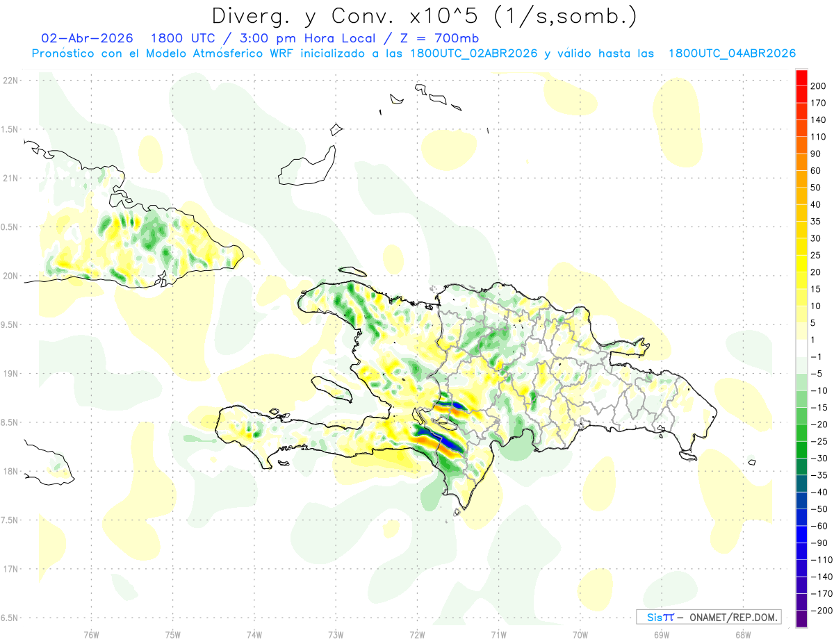Click the orange swatch between 90 and 60
Viewport: 834px width, 644px height.
click(x=801, y=162)
